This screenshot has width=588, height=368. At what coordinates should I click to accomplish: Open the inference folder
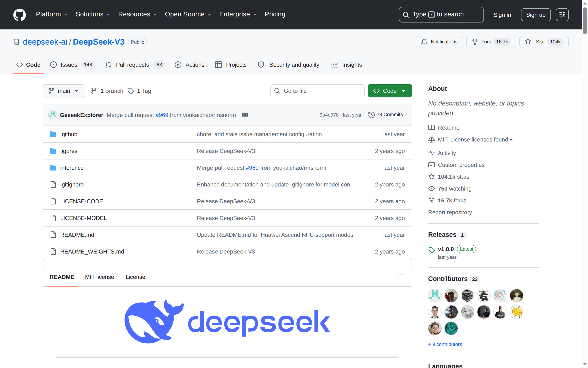72,168
